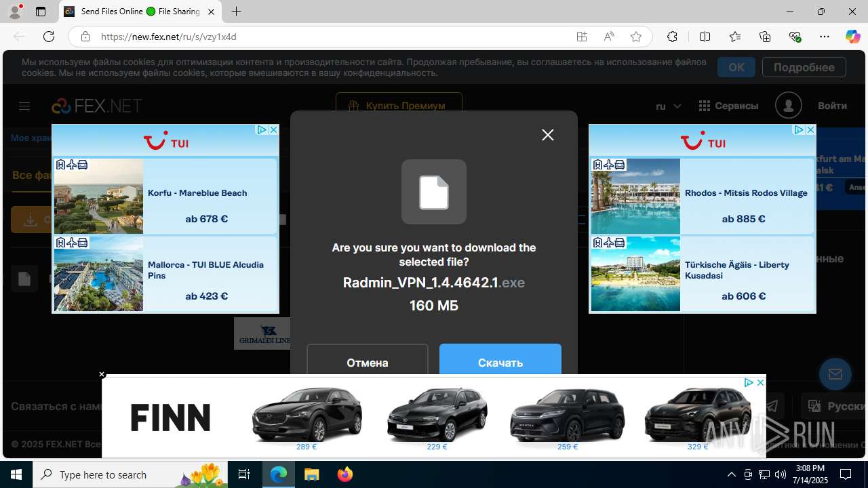
Task: View site information lock icon
Action: point(85,37)
